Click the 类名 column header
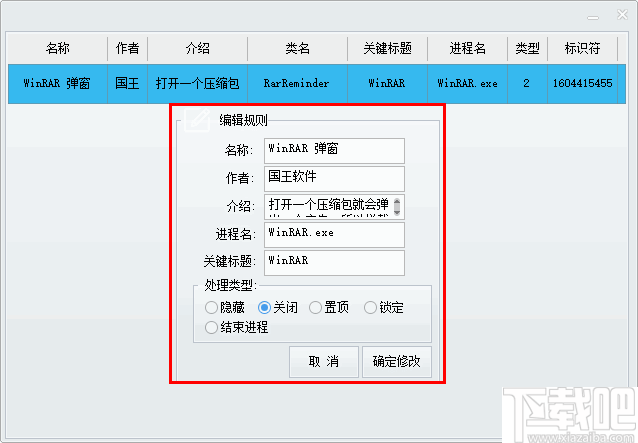 point(297,49)
